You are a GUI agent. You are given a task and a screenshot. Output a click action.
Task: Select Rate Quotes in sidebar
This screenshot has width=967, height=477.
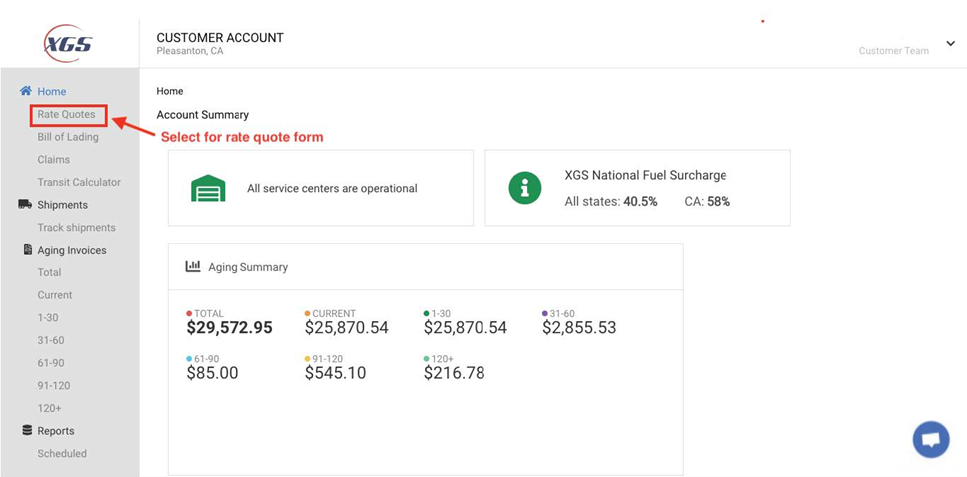[x=67, y=114]
